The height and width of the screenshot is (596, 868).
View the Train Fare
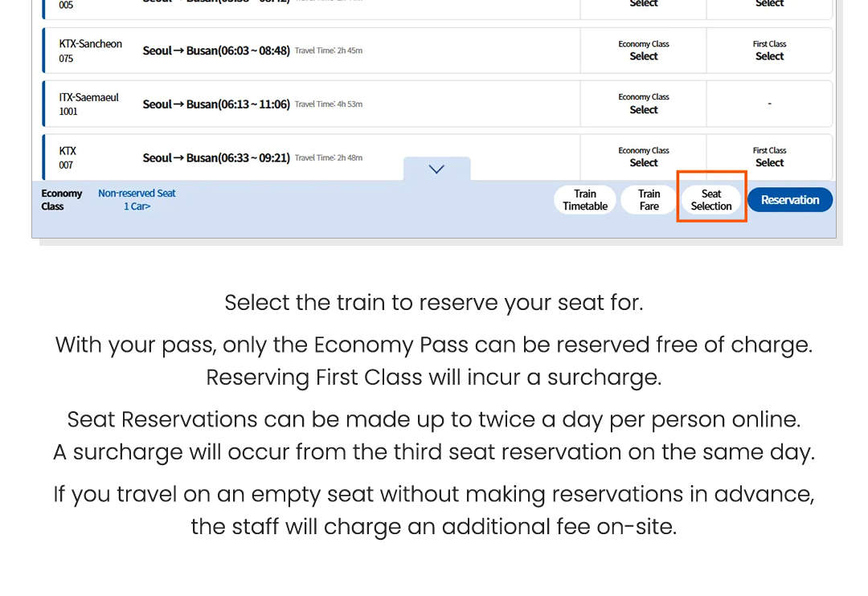(x=648, y=199)
